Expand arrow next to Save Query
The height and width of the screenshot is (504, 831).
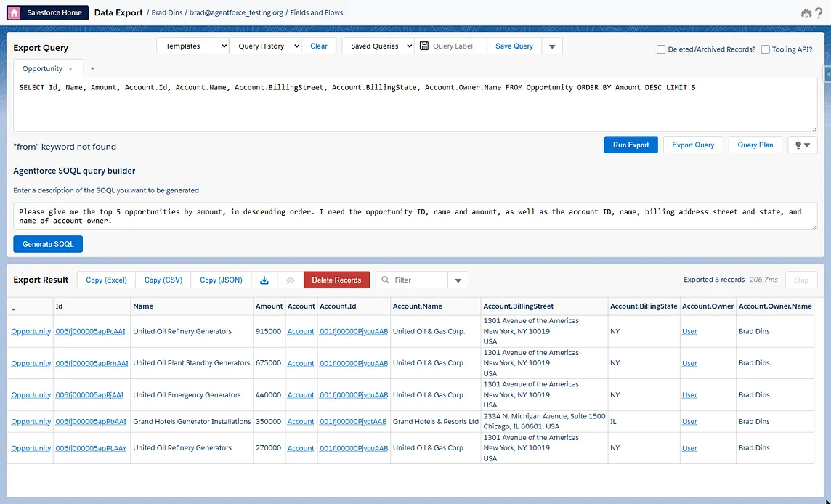tap(552, 46)
